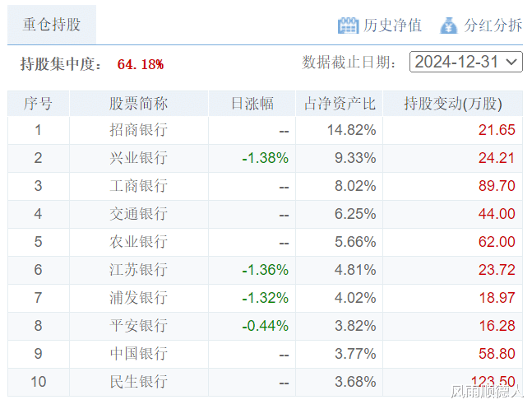Click the 4.81% net asset ratio

point(355,270)
